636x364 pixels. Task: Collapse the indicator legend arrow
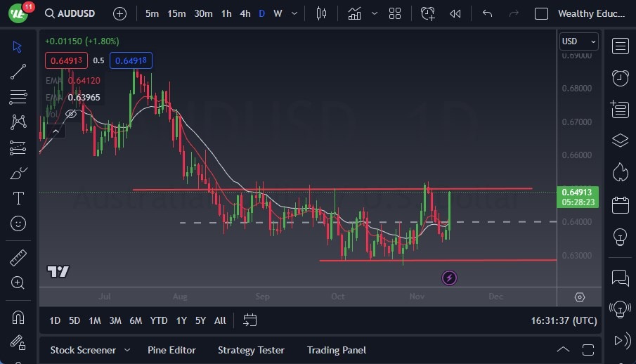click(x=54, y=130)
